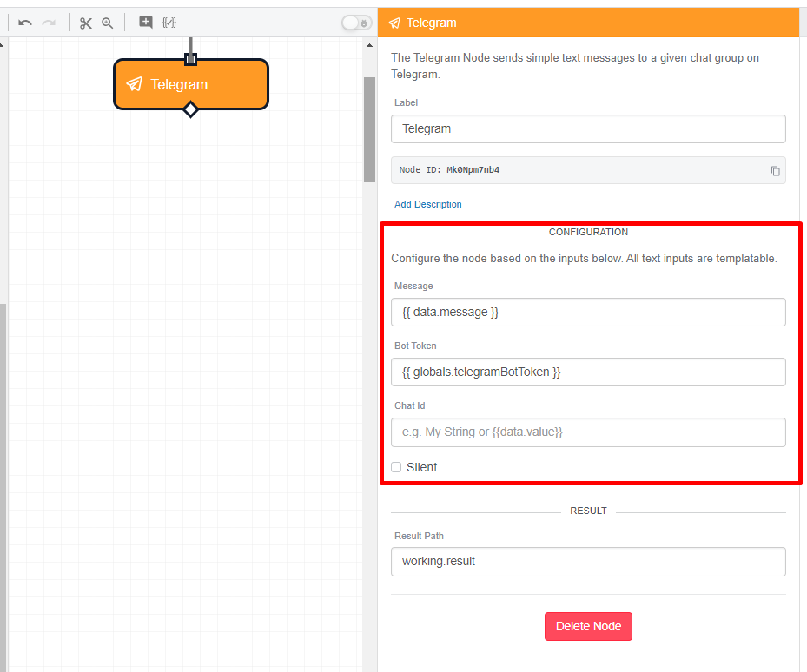The width and height of the screenshot is (807, 672).
Task: Toggle the debug switch in toolbar
Action: click(x=357, y=23)
